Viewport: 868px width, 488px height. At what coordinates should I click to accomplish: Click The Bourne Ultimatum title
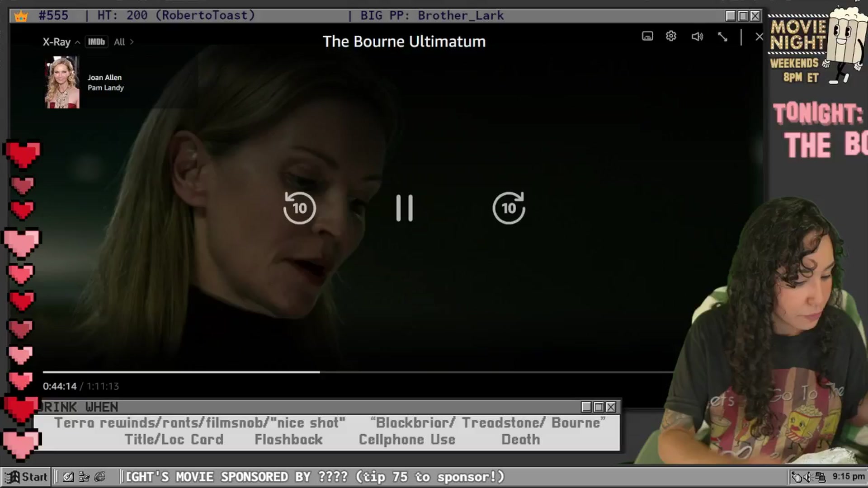[x=404, y=42]
